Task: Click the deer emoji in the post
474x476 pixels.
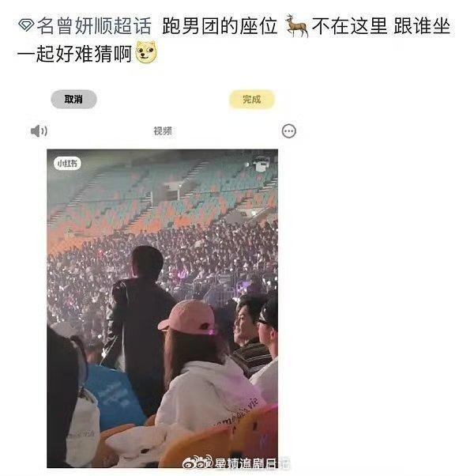Action: click(x=296, y=26)
